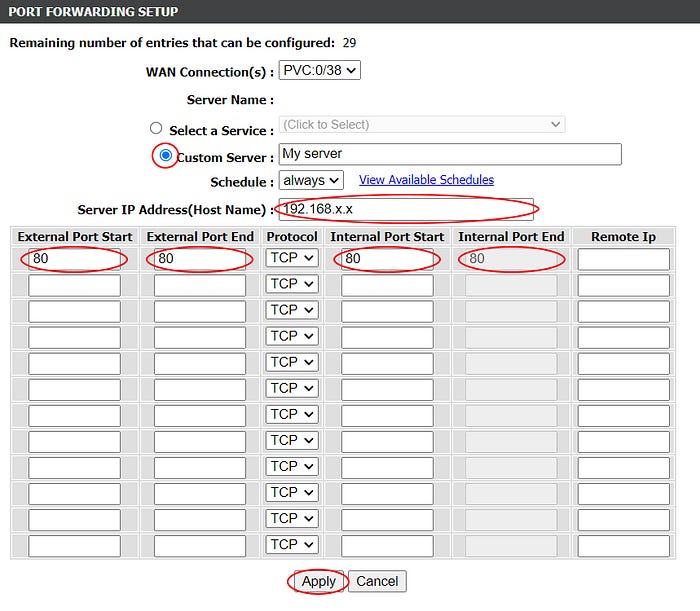The width and height of the screenshot is (700, 611).
Task: Cancel the port forwarding setup
Action: [377, 582]
